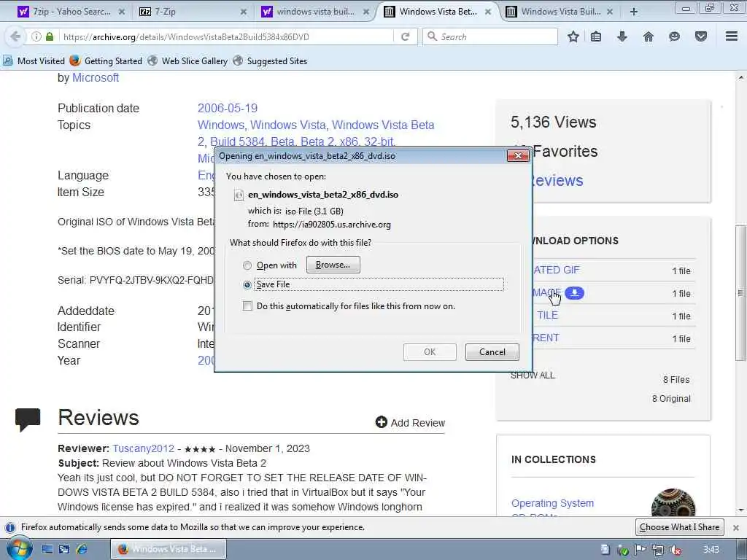Click the Pocket icon in toolbar

tap(701, 36)
